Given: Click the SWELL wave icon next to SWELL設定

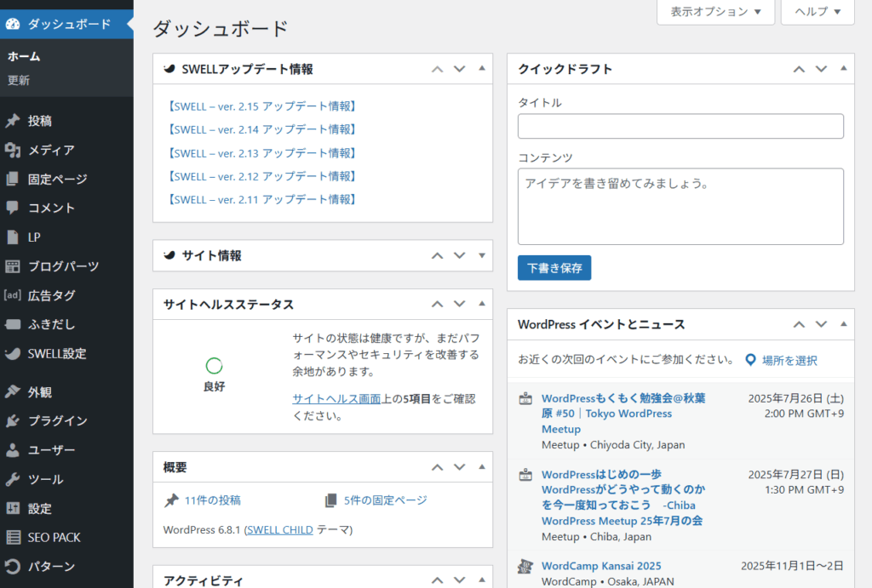Looking at the screenshot, I should [x=13, y=353].
